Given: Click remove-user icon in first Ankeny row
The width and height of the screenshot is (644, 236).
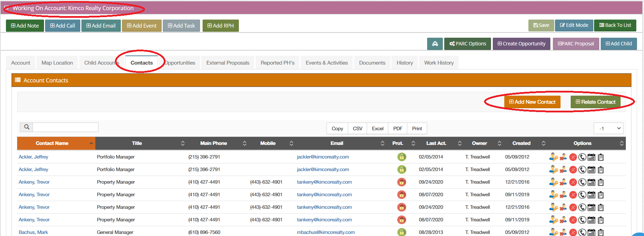Looking at the screenshot, I should [x=563, y=182].
